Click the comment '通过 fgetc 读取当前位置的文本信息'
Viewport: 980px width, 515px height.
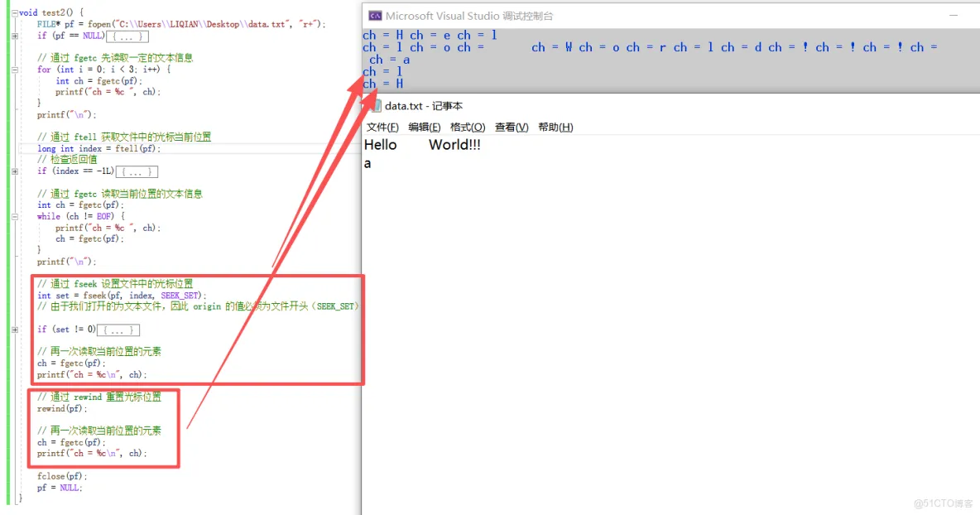click(x=119, y=194)
